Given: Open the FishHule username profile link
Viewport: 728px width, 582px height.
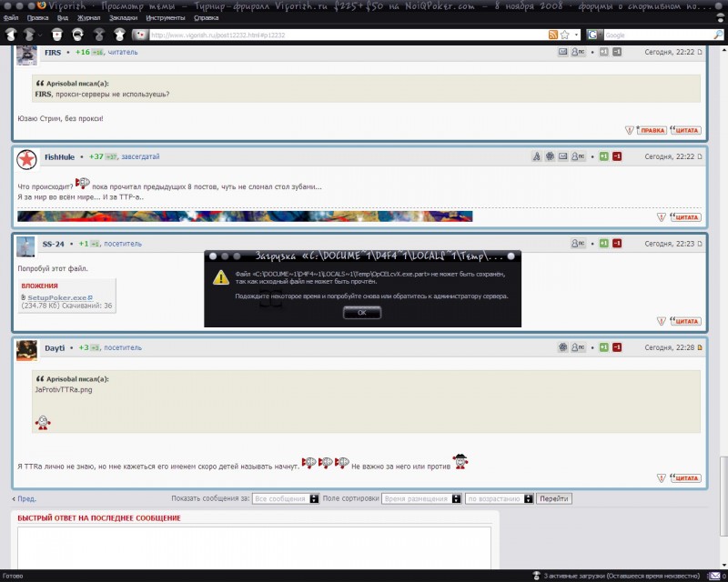Looking at the screenshot, I should tap(59, 157).
